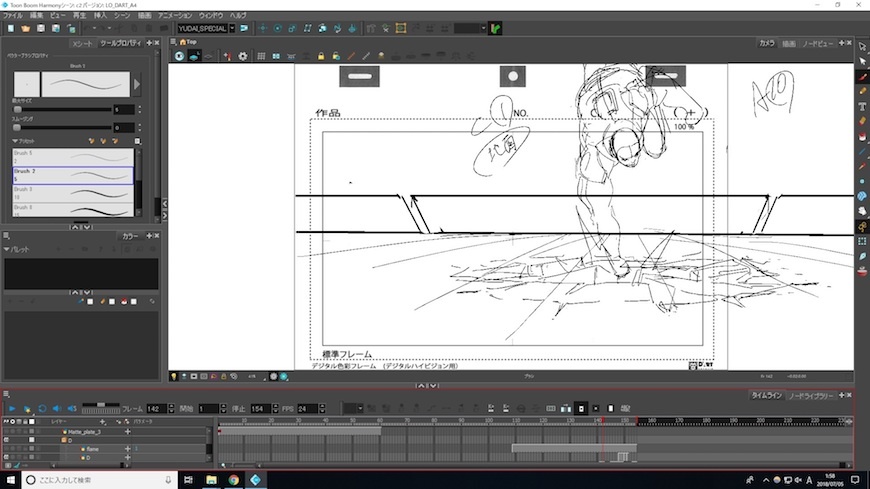Click the light bulb icon below camera view
Screen dimensions: 870x489
(174, 376)
